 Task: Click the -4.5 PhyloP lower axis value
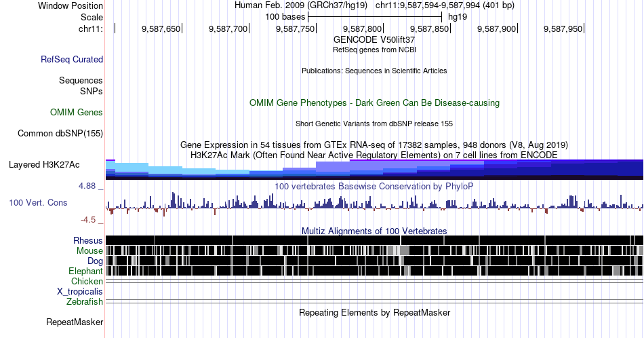(88, 220)
